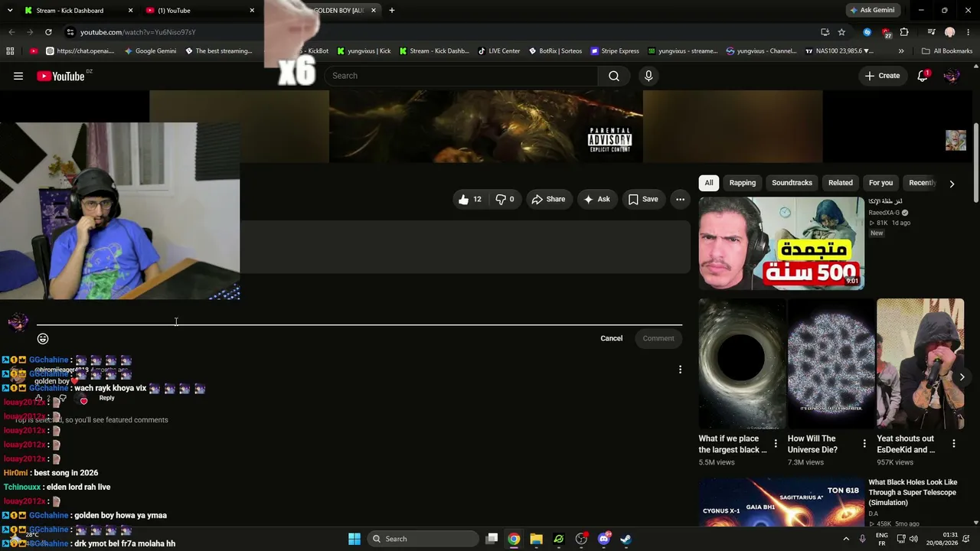Open the Chrome profile avatar
Image resolution: width=980 pixels, height=551 pixels.
[x=950, y=32]
